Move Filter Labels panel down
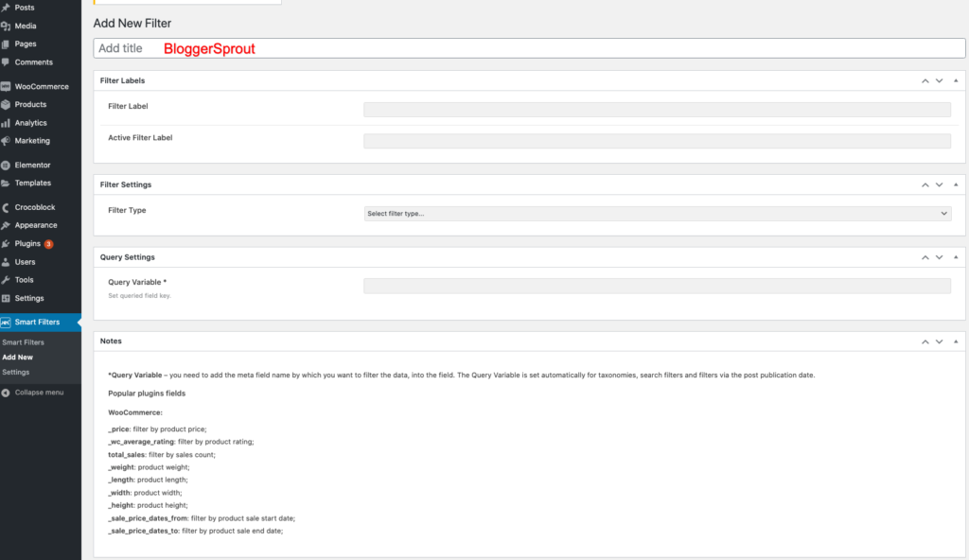The height and width of the screenshot is (560, 969). pos(940,81)
